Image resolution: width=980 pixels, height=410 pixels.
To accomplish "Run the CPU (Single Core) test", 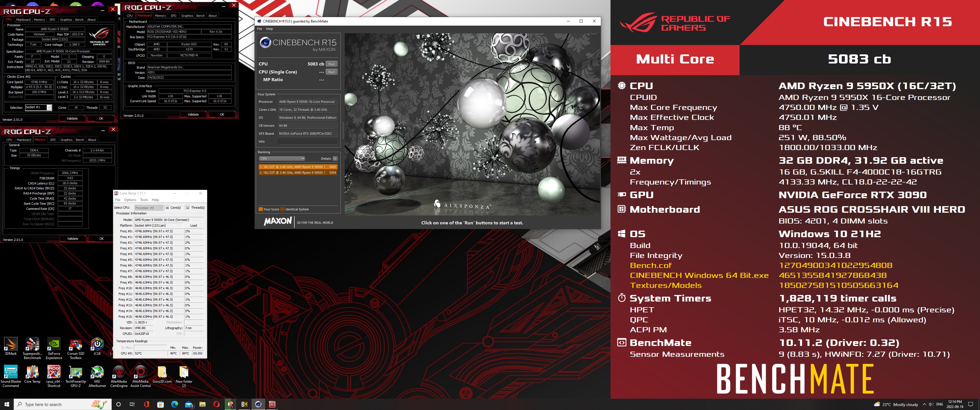I will point(331,72).
